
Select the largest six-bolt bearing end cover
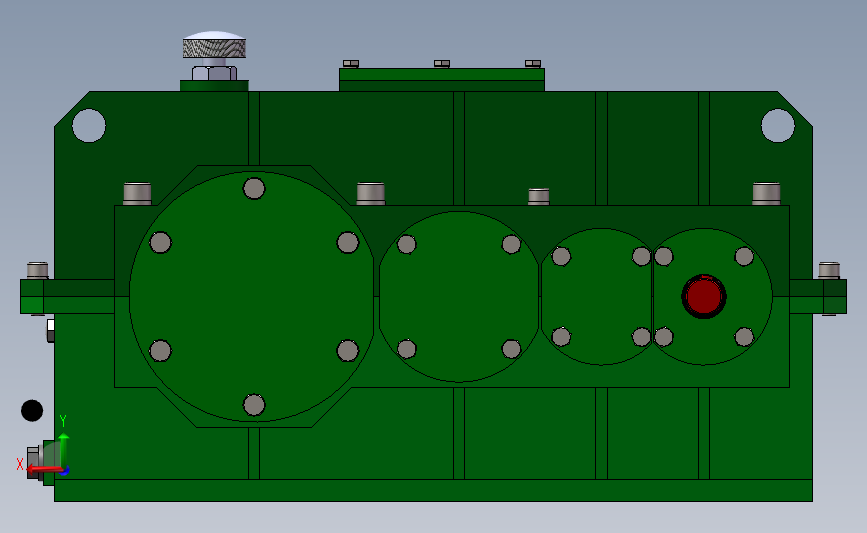coord(252,296)
